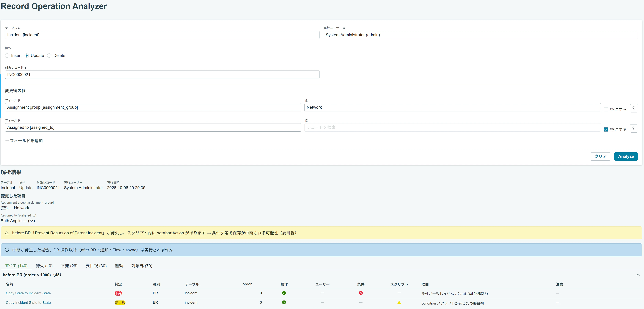Click the 判定 column header
This screenshot has height=309, width=644.
(x=118, y=284)
